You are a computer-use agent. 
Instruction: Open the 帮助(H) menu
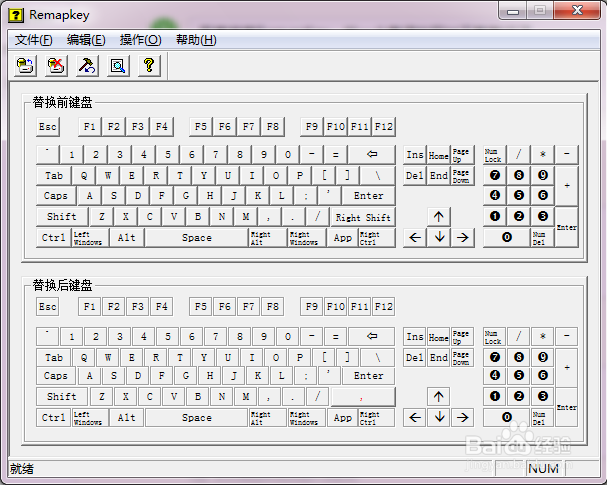click(x=196, y=40)
